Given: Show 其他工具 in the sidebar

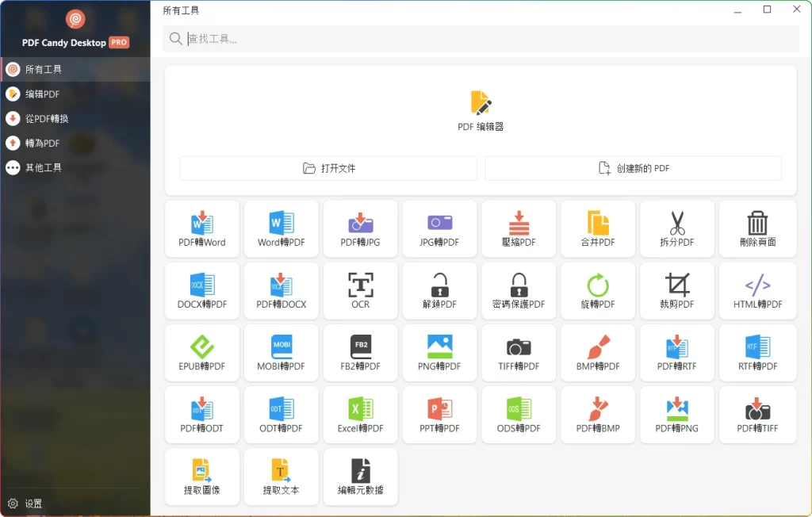Looking at the screenshot, I should pyautogui.click(x=43, y=168).
